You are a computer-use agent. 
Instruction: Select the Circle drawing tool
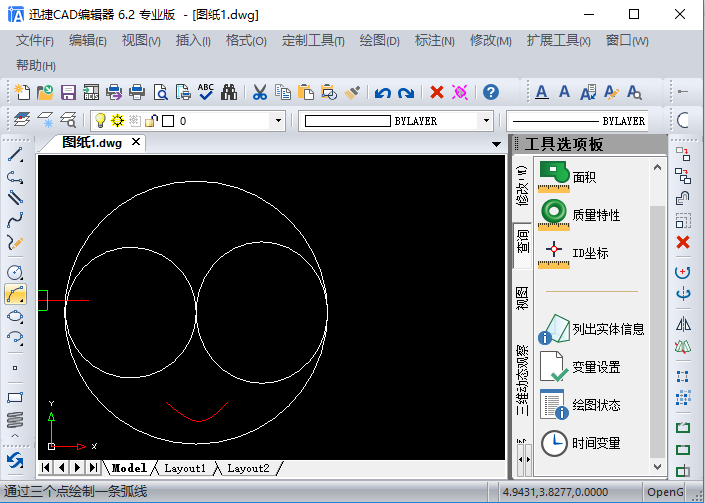[x=15, y=272]
